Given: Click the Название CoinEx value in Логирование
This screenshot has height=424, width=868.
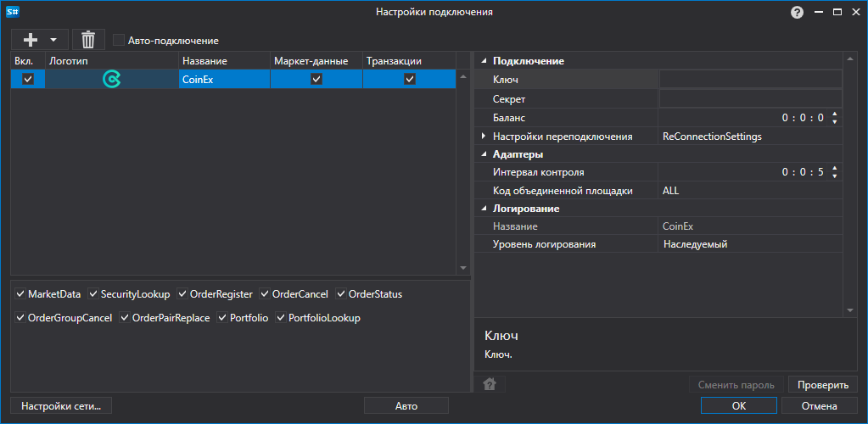Looking at the screenshot, I should pos(678,226).
